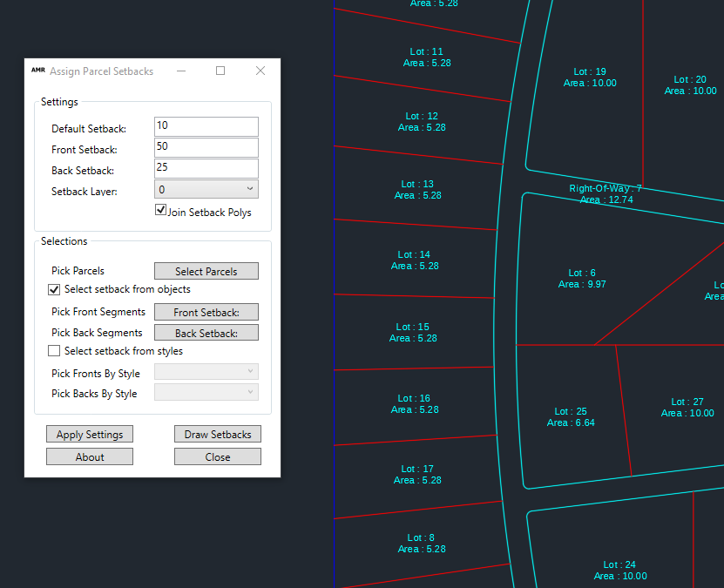Select the Lot 25 parcel label
The height and width of the screenshot is (588, 724).
[x=570, y=416]
